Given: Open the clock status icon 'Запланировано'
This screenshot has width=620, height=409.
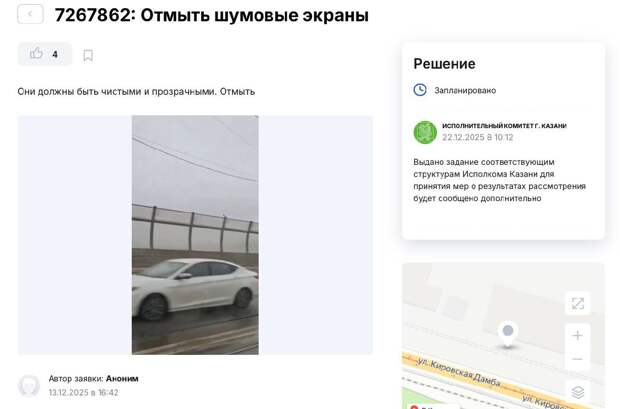Looking at the screenshot, I should pos(420,90).
